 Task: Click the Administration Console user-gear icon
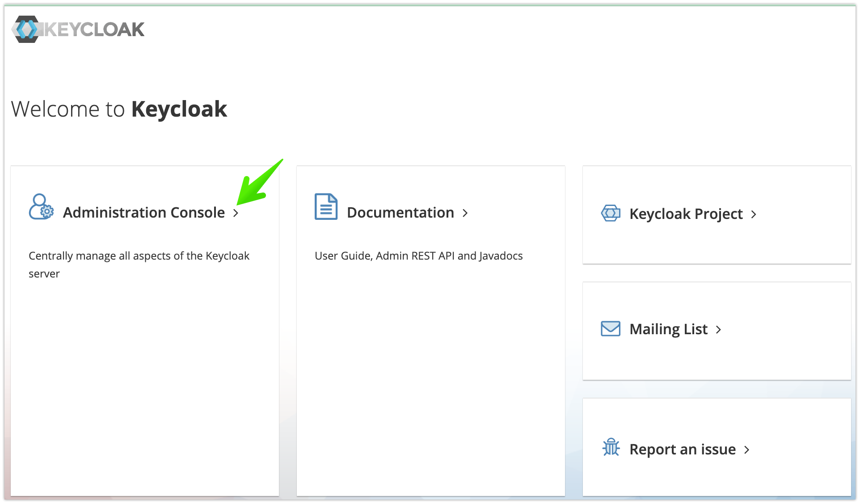(x=41, y=207)
